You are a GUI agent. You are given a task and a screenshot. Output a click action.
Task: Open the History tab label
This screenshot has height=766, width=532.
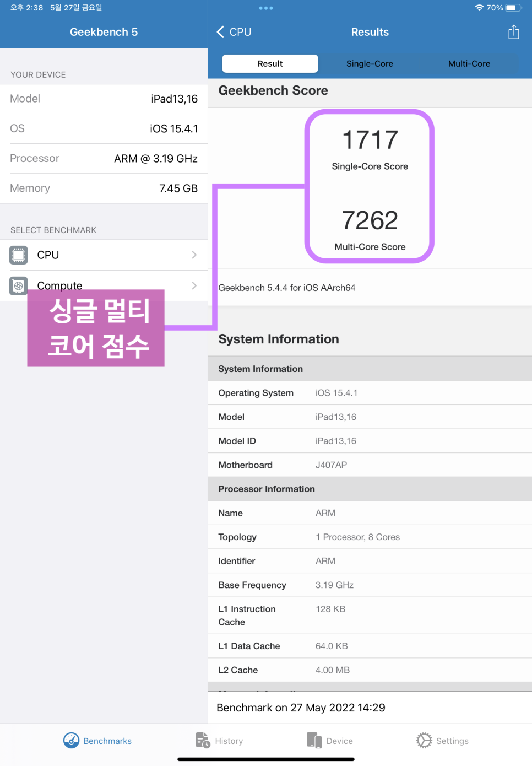coord(229,741)
